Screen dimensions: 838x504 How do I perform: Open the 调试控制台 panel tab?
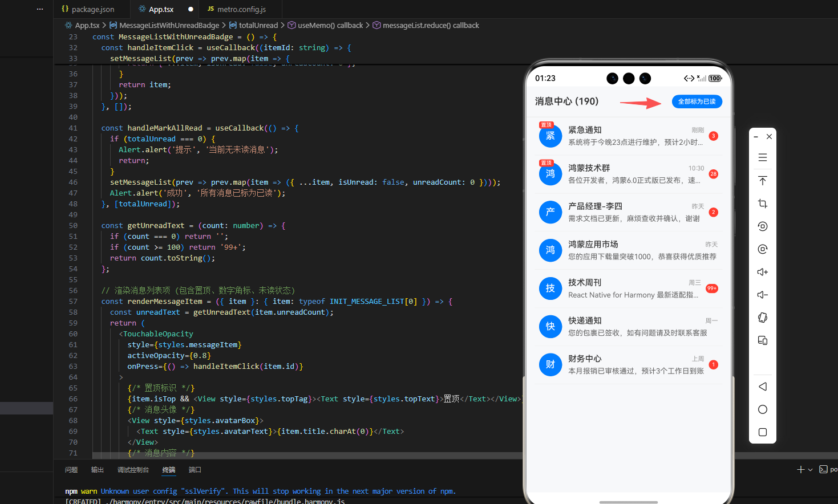tap(133, 470)
